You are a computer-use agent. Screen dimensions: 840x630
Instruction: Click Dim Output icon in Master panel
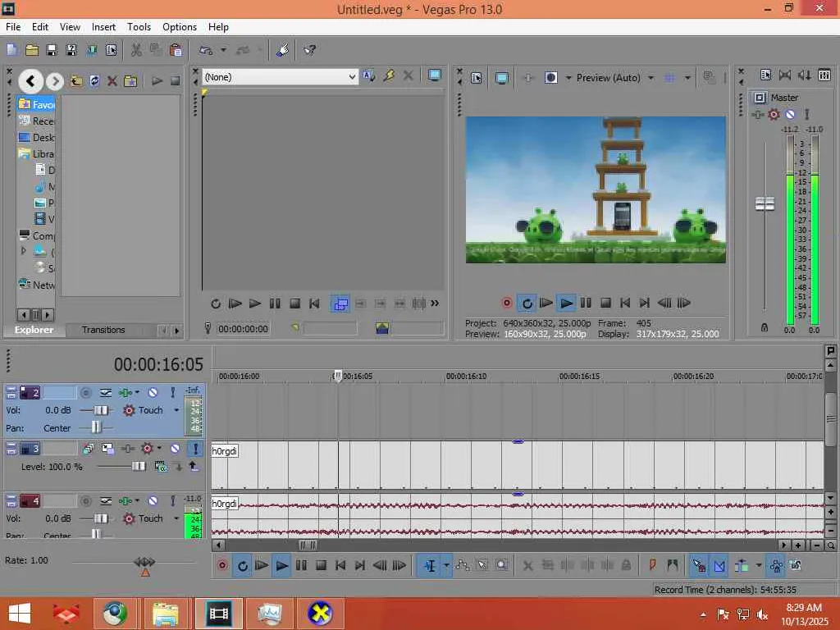(805, 75)
